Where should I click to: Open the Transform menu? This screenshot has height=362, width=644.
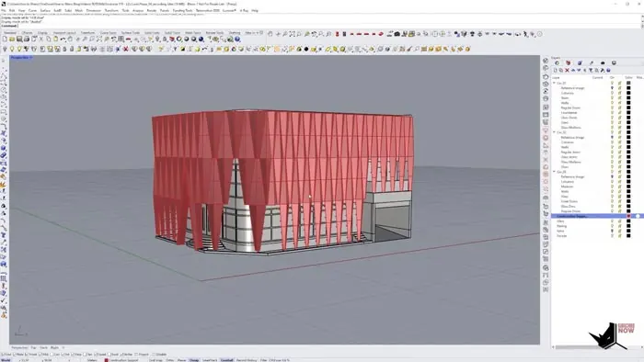click(x=111, y=10)
